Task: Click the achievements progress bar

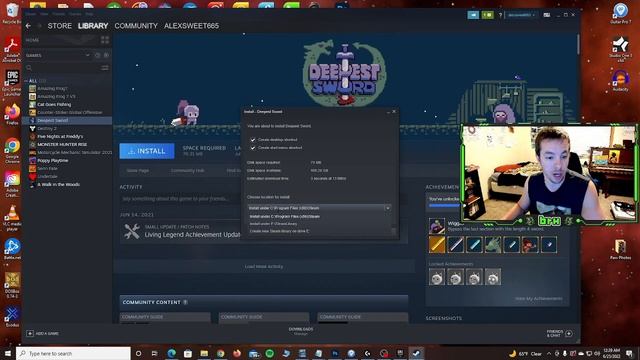Action: pyautogui.click(x=444, y=206)
